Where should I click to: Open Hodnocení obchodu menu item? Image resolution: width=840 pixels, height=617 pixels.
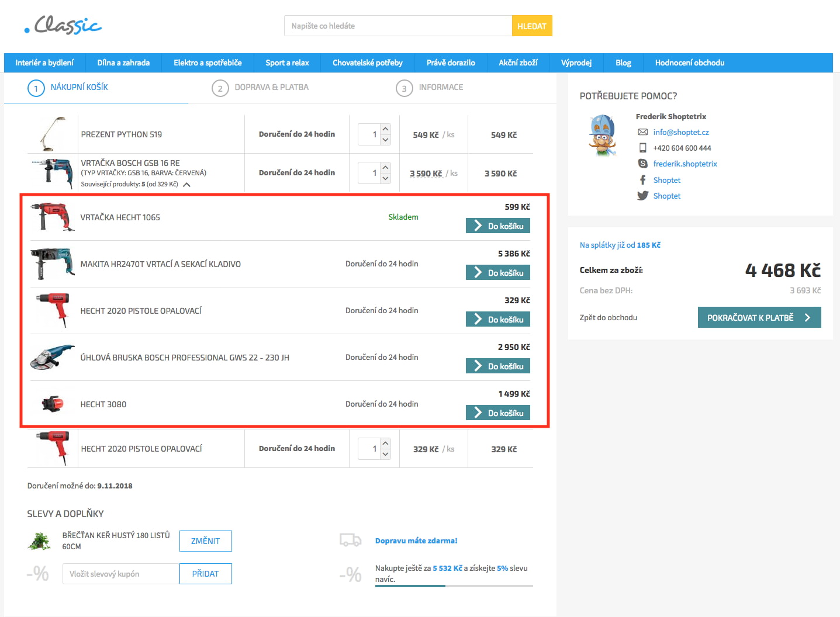coord(690,63)
